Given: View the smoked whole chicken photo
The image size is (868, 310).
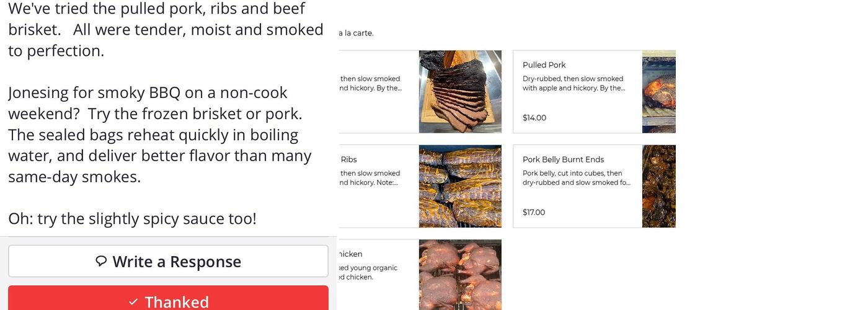Looking at the screenshot, I should pos(460,274).
